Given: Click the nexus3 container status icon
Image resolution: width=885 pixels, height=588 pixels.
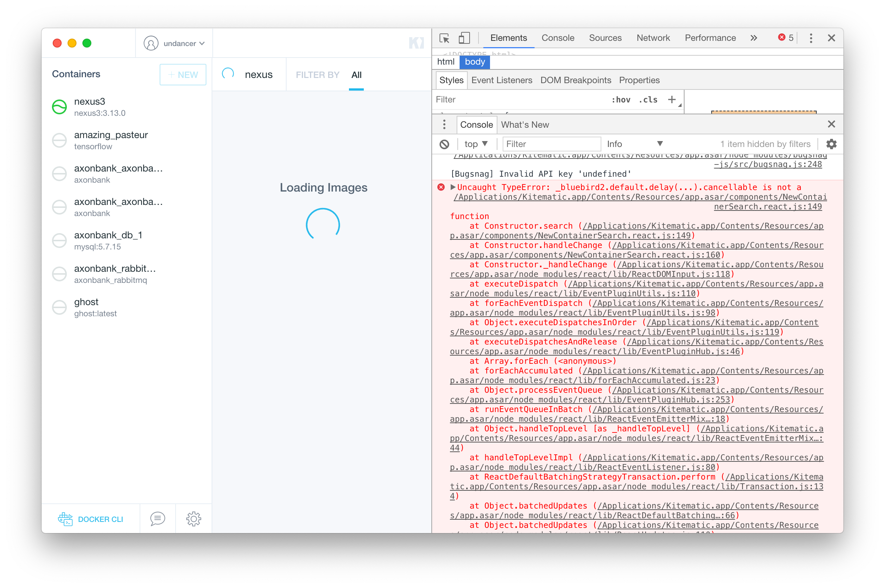Looking at the screenshot, I should tap(60, 107).
